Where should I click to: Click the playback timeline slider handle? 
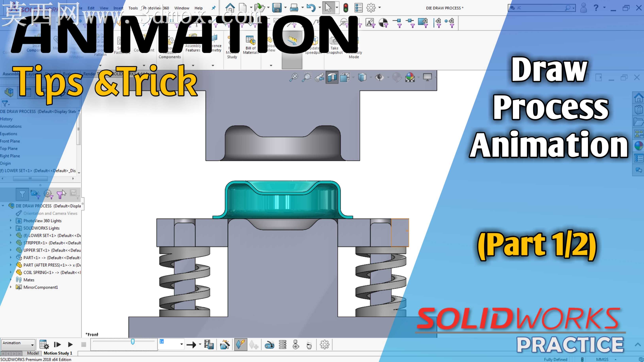pyautogui.click(x=133, y=341)
